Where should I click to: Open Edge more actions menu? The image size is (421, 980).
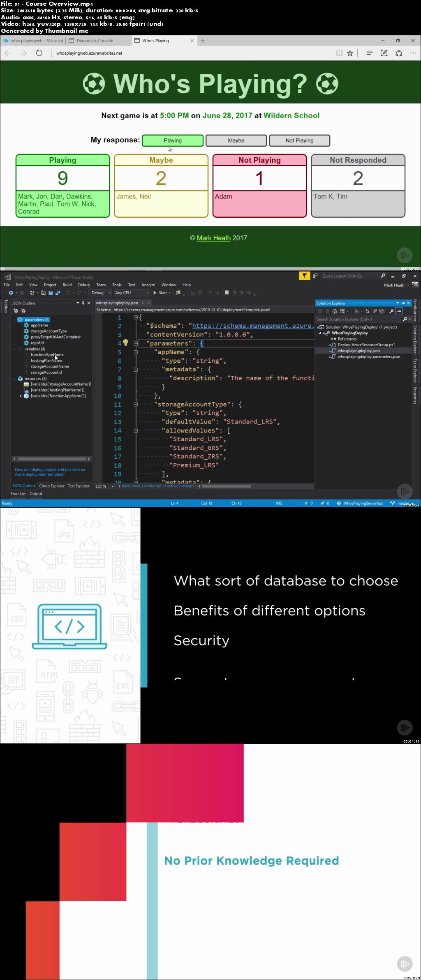tap(413, 53)
